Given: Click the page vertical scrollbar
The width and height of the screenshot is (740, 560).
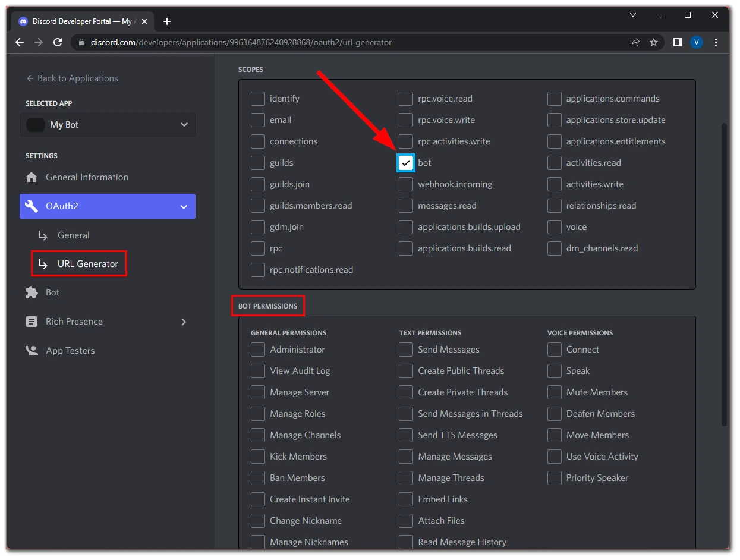Looking at the screenshot, I should pyautogui.click(x=724, y=273).
